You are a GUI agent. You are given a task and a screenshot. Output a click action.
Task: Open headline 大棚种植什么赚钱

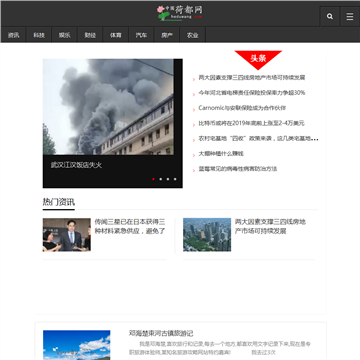tap(221, 154)
